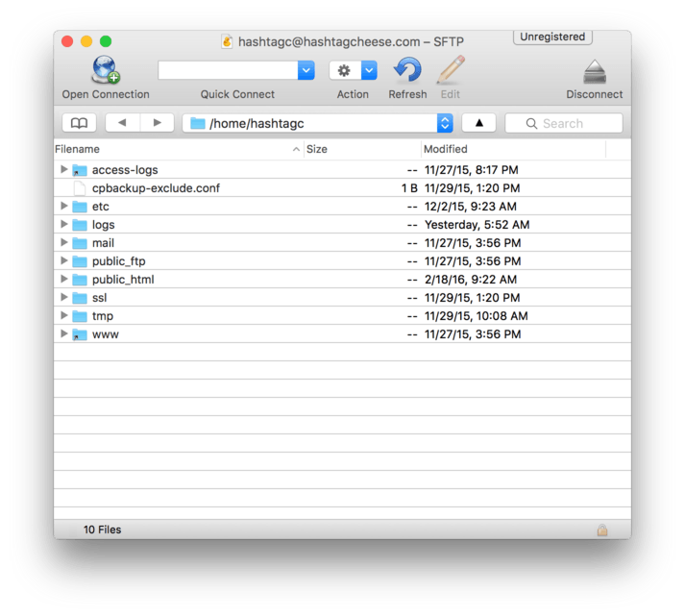685x616 pixels.
Task: Click the access-logs folder icon
Action: [x=80, y=170]
